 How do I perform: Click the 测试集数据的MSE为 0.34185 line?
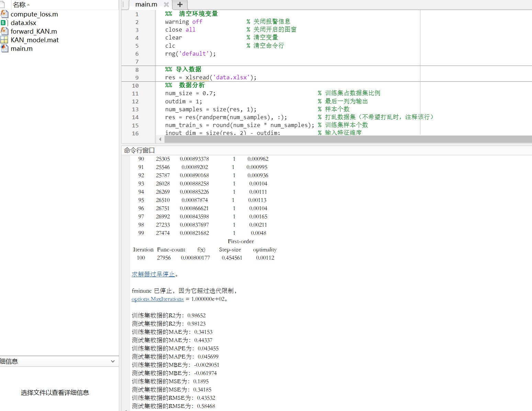pyautogui.click(x=172, y=390)
